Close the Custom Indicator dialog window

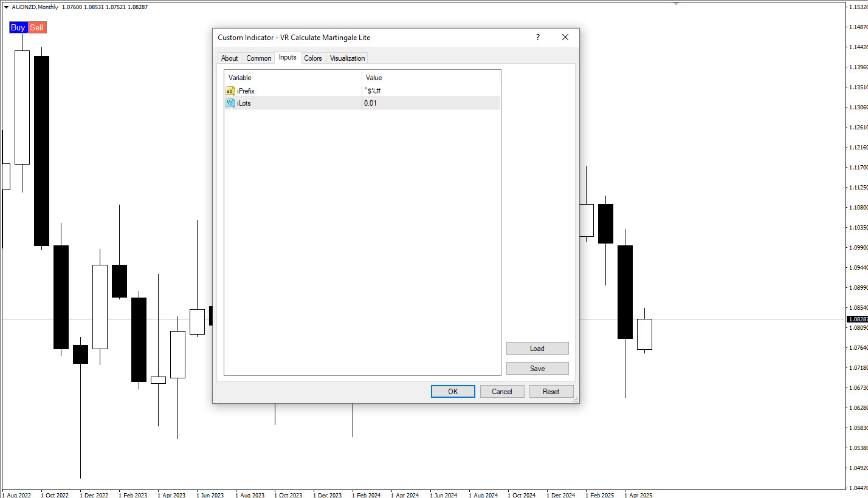pos(565,38)
